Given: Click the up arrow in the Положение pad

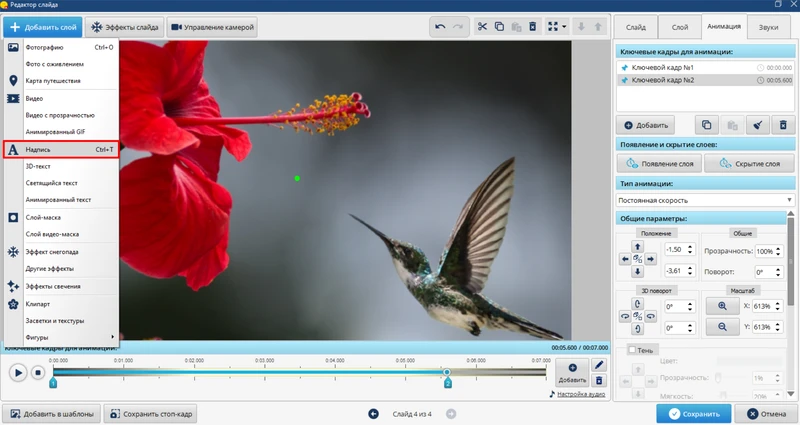Looking at the screenshot, I should [637, 246].
